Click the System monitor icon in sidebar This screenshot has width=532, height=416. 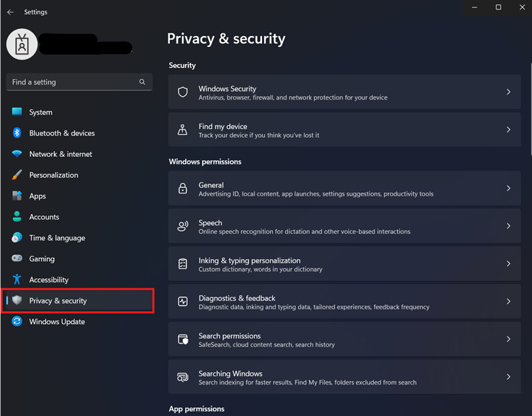[x=17, y=112]
